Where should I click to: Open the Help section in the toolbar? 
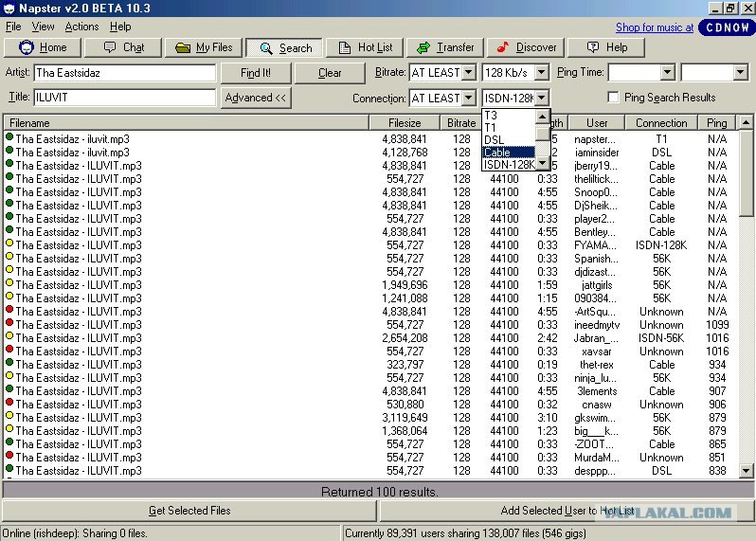607,47
